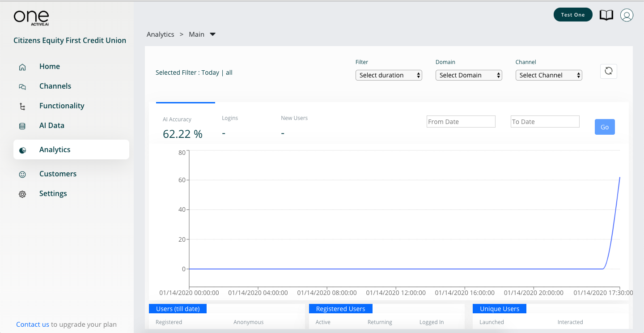Click the Go button
Image resolution: width=644 pixels, height=333 pixels.
point(605,127)
